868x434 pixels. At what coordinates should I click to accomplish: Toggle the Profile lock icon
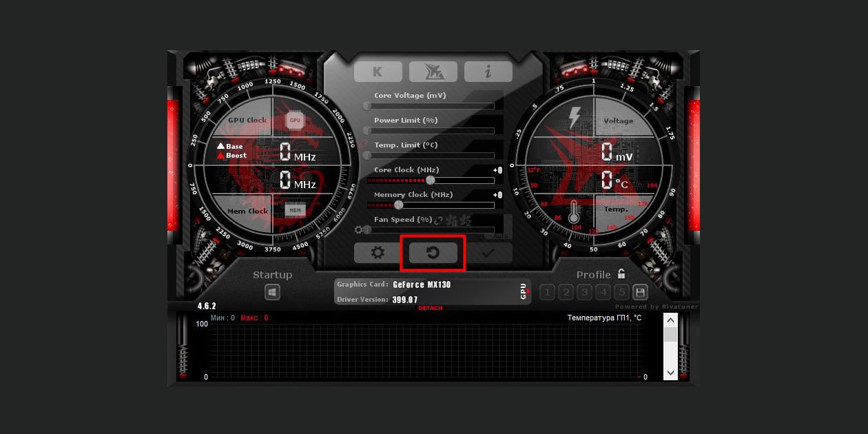(621, 273)
